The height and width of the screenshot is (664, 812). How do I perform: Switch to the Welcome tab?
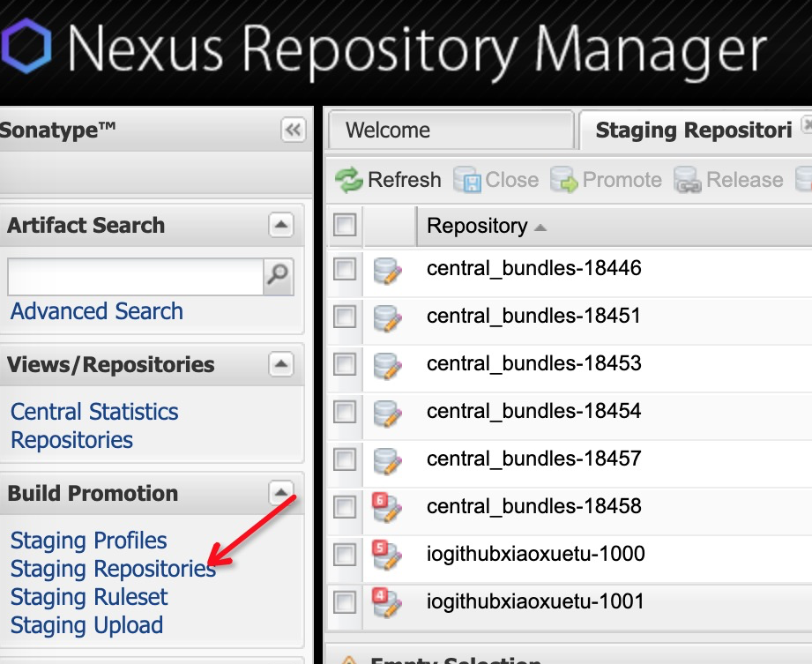click(451, 130)
